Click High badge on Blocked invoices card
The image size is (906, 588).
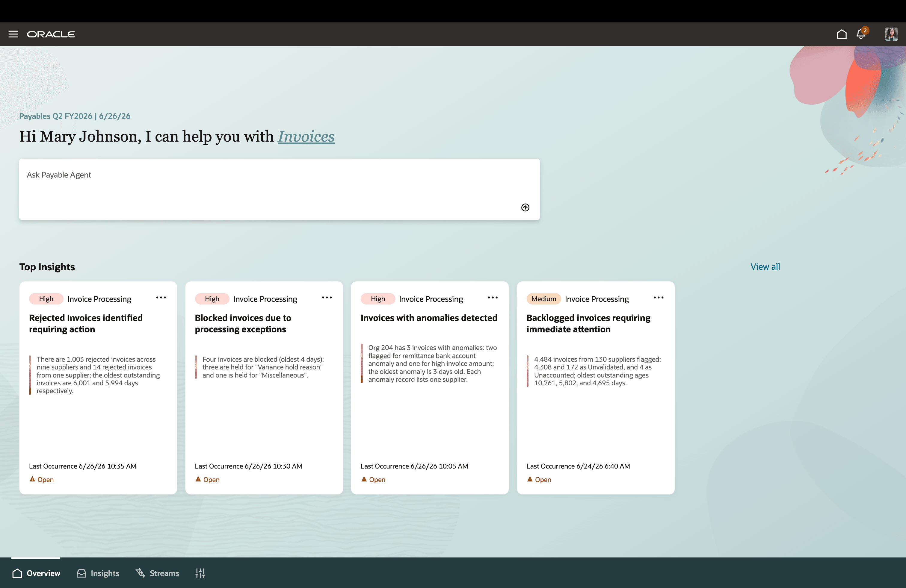pos(212,299)
